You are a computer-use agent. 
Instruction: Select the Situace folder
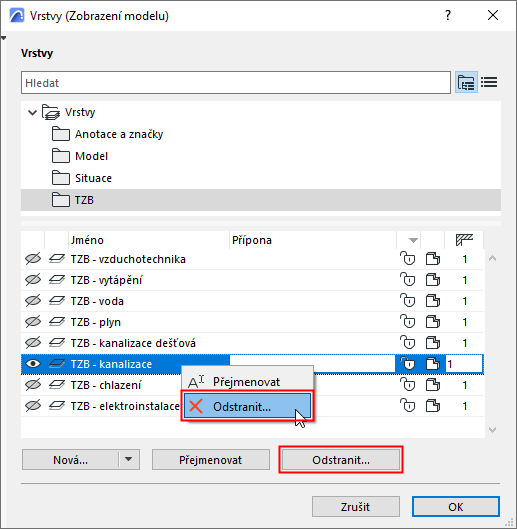93,178
